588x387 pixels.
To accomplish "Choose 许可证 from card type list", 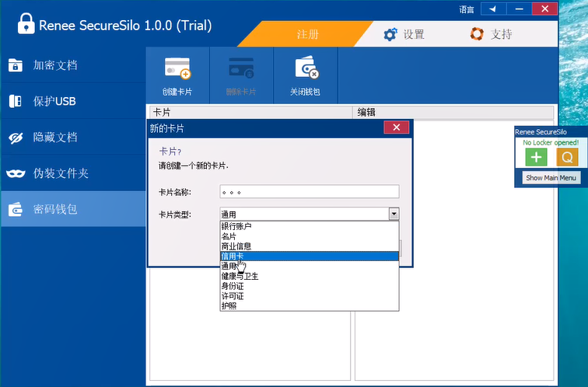I will (310, 296).
